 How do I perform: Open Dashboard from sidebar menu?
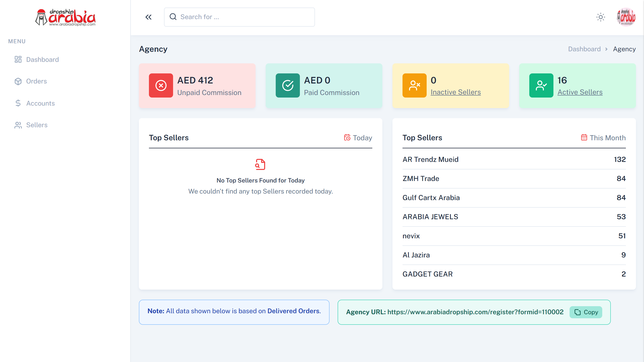(42, 60)
